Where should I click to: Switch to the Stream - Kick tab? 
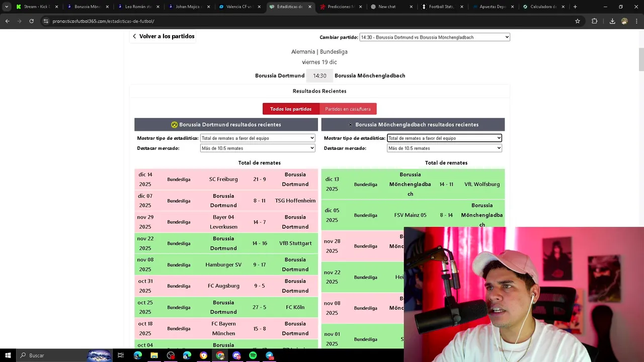(x=36, y=7)
